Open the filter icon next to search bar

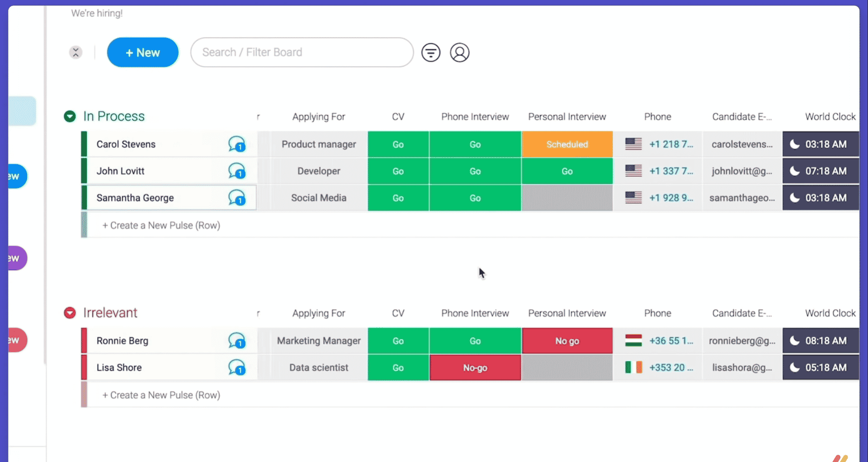pos(431,52)
